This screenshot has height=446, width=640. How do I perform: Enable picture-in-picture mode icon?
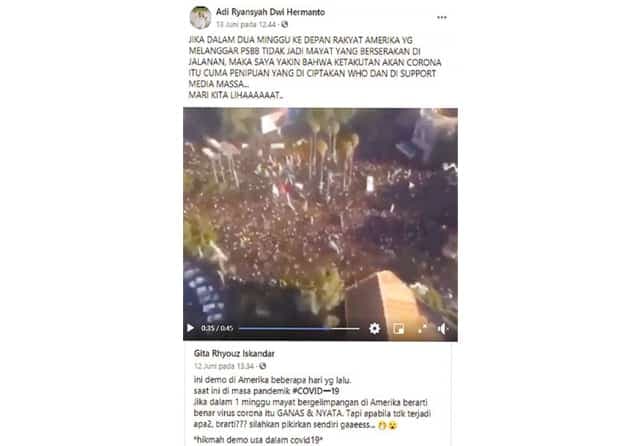tap(398, 328)
